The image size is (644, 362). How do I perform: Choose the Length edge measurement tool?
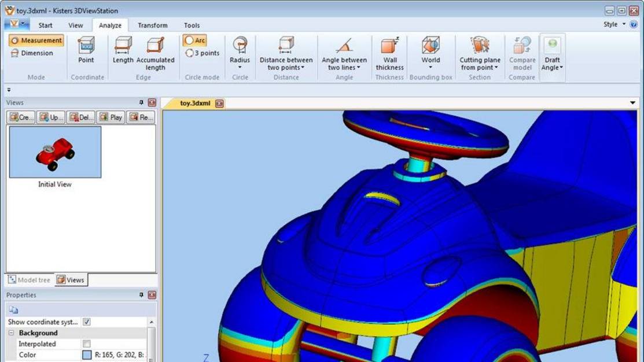[x=123, y=50]
